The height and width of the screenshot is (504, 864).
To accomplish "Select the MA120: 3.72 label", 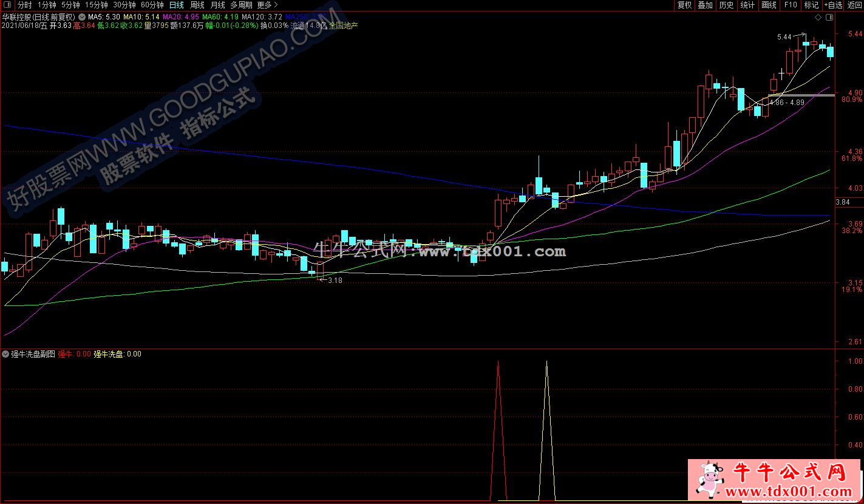I will pyautogui.click(x=262, y=17).
